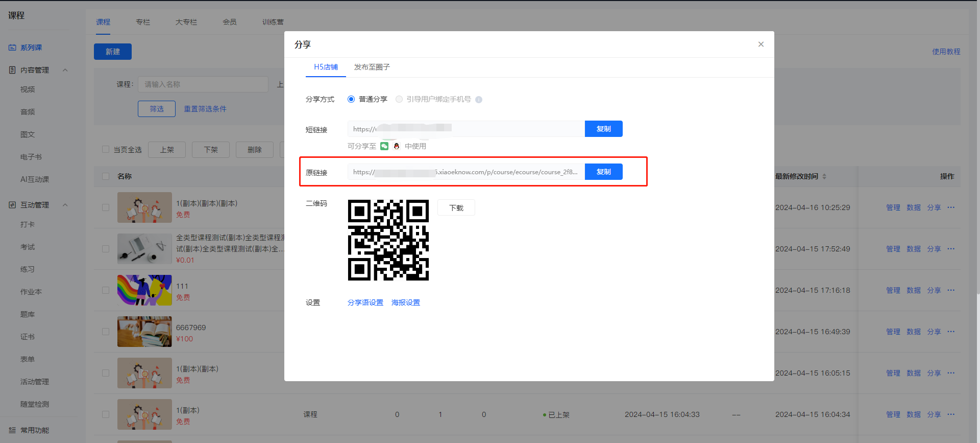Open 音频 in the sidebar

pos(28,112)
